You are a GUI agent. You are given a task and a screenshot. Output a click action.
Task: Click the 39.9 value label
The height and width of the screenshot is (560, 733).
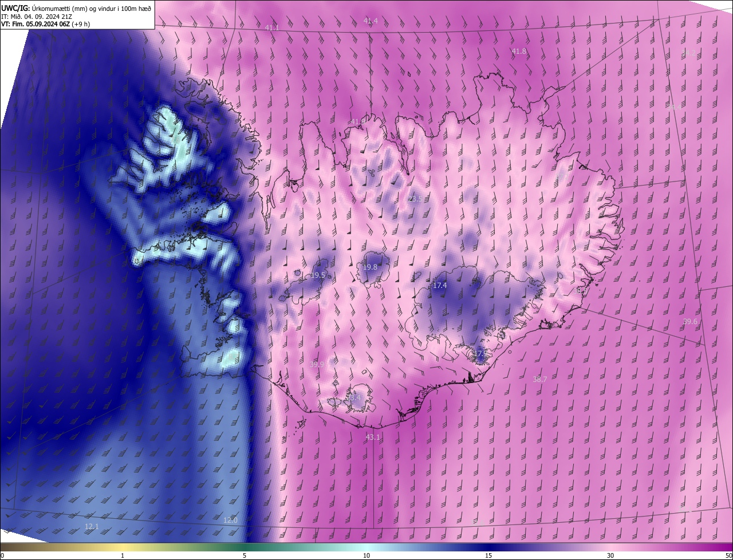317,364
